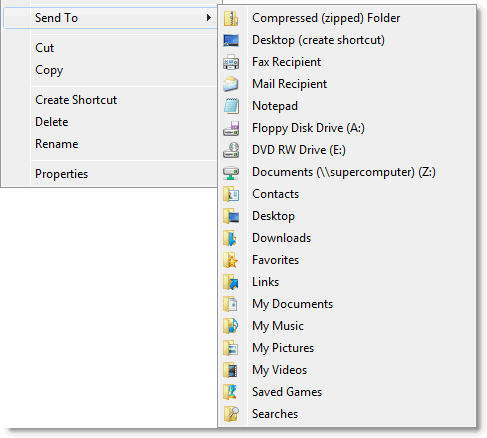Viewport: 487px width, 438px height.
Task: Click the Notepad icon
Action: point(231,106)
